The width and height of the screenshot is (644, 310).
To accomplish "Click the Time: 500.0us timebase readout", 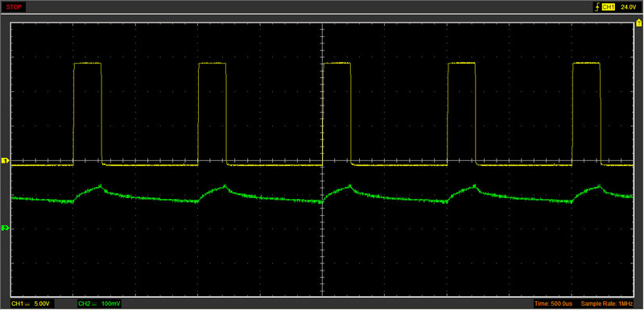I will pyautogui.click(x=553, y=304).
